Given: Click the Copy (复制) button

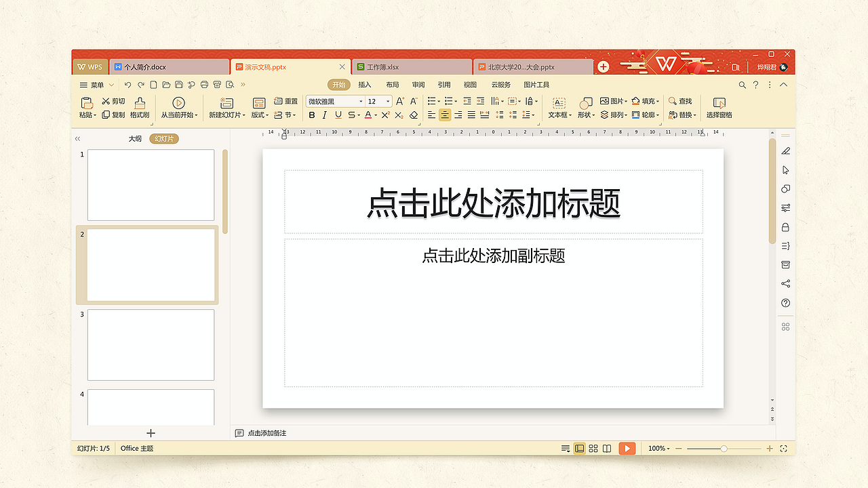Looking at the screenshot, I should (x=113, y=115).
